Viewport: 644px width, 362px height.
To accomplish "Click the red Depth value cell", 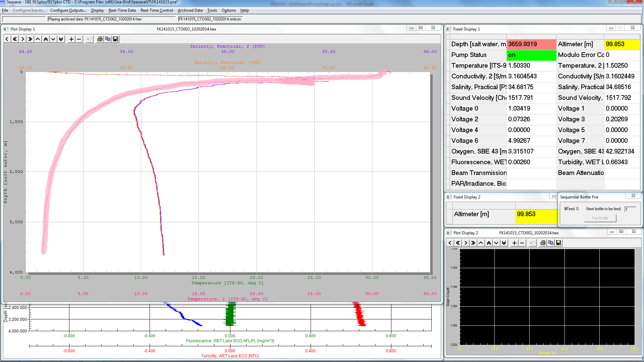I will [x=531, y=44].
